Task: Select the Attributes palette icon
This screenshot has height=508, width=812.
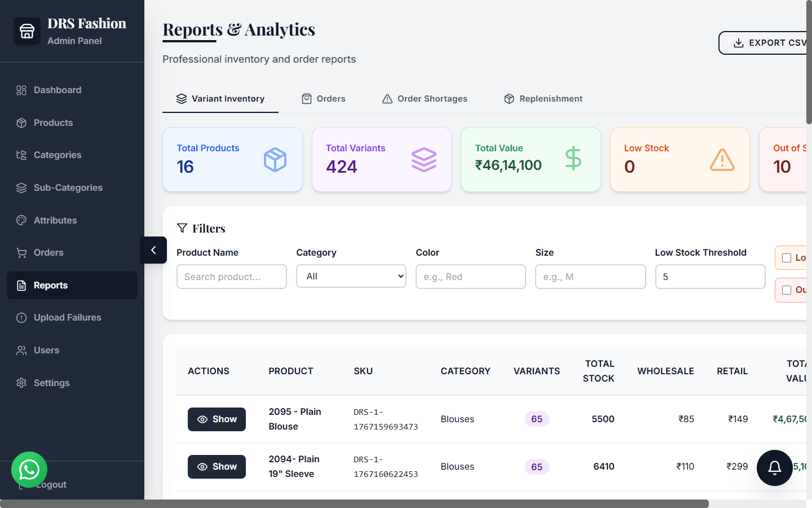Action: [21, 220]
